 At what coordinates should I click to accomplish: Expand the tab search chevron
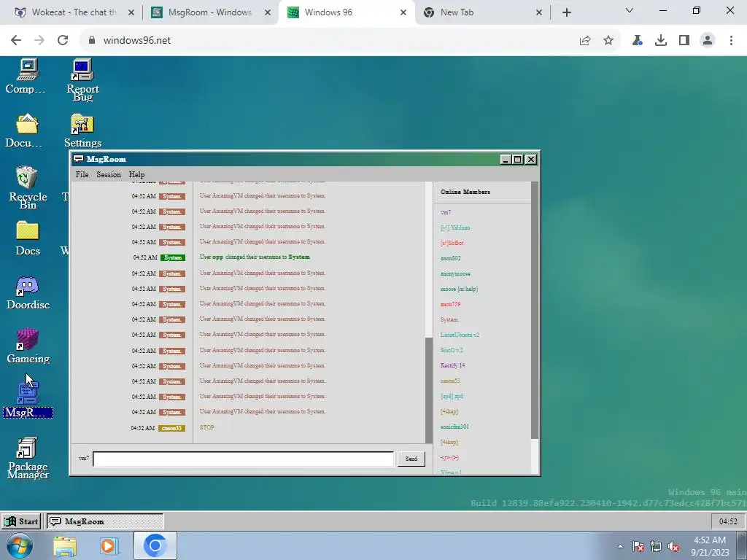[x=630, y=10]
